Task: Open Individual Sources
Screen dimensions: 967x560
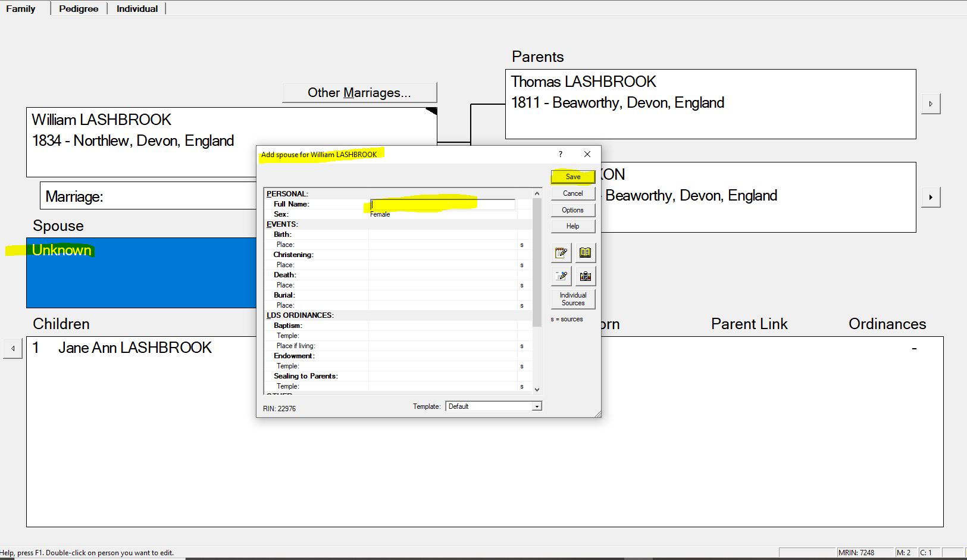Action: [x=573, y=299]
